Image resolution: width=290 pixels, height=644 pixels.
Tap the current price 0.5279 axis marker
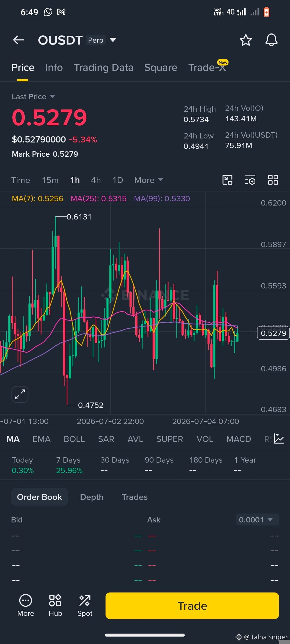(x=273, y=333)
